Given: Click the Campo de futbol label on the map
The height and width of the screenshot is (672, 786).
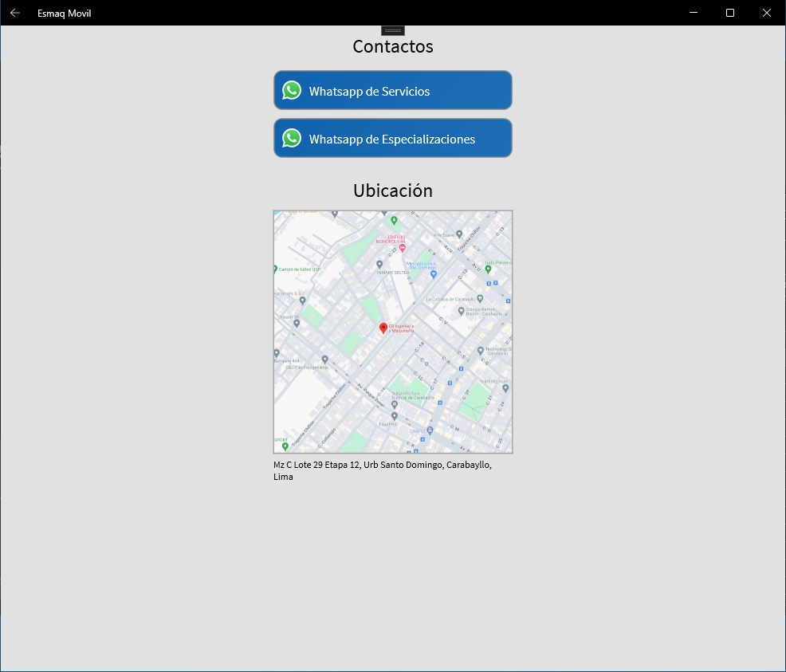Looking at the screenshot, I should click(299, 269).
